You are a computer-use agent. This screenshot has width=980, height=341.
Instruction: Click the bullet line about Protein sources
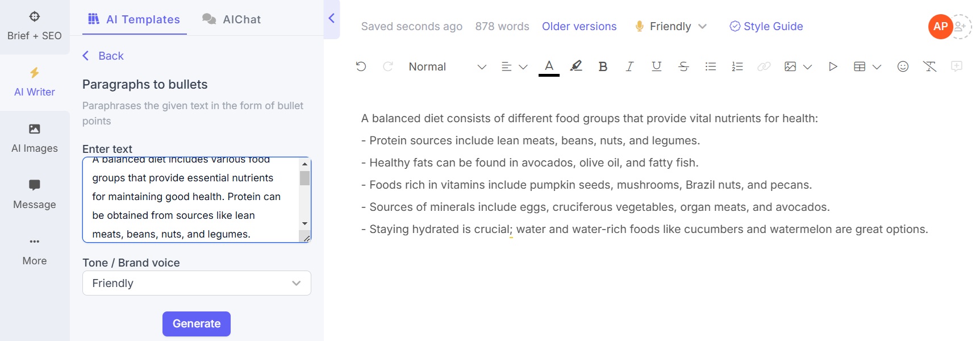[x=531, y=140]
